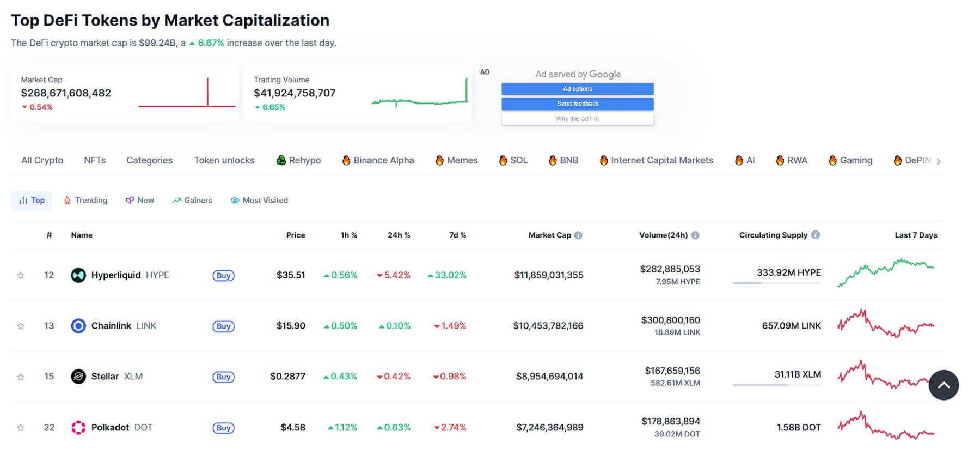Image resolution: width=980 pixels, height=455 pixels.
Task: Click the Buy button for Stellar
Action: click(x=223, y=377)
